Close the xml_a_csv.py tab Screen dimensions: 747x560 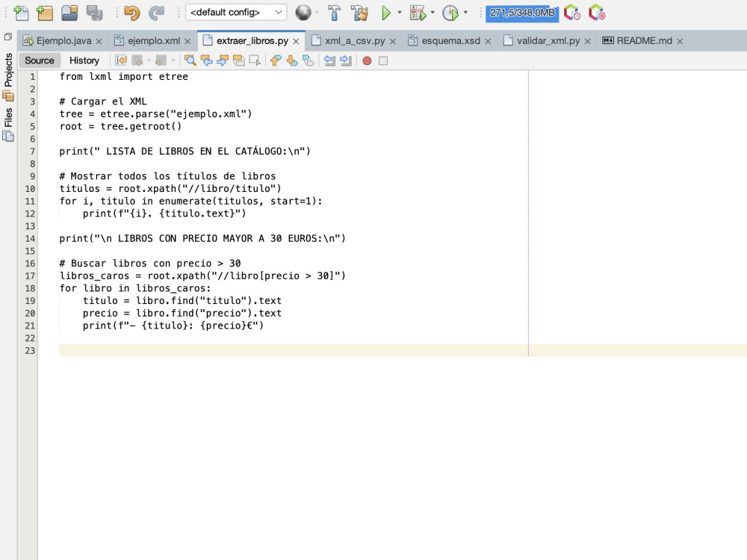point(393,41)
